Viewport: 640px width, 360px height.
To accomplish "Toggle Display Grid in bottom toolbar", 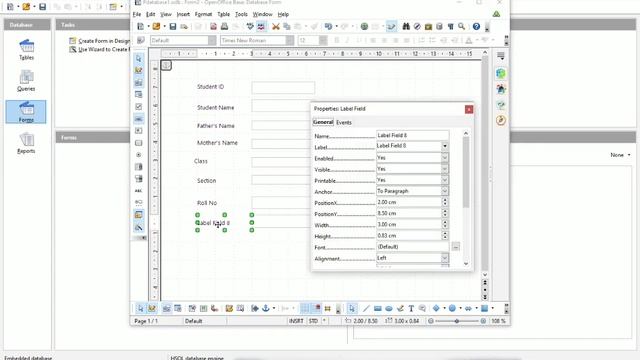I will (305, 308).
